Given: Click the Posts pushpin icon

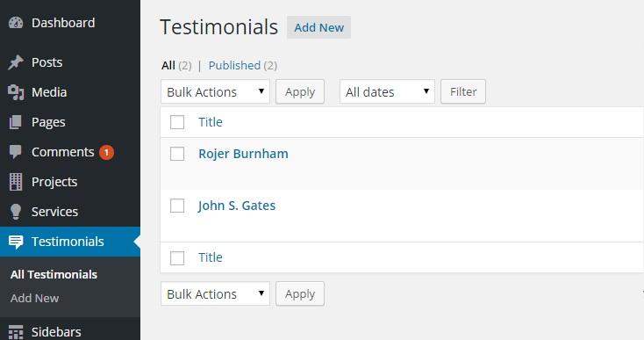Looking at the screenshot, I should 16,62.
